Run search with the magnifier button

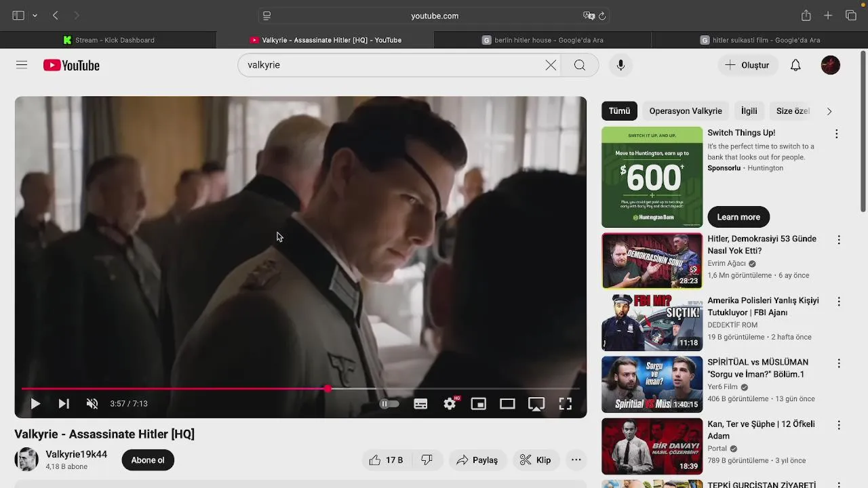pyautogui.click(x=580, y=65)
